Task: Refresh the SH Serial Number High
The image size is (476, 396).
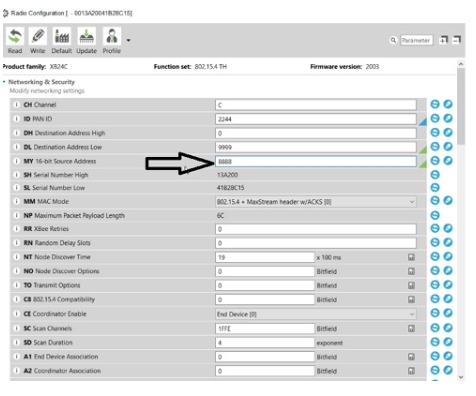Action: [x=435, y=175]
